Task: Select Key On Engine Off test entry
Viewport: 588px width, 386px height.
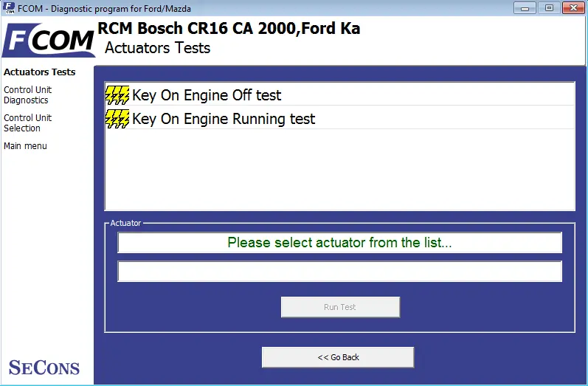Action: click(x=340, y=95)
